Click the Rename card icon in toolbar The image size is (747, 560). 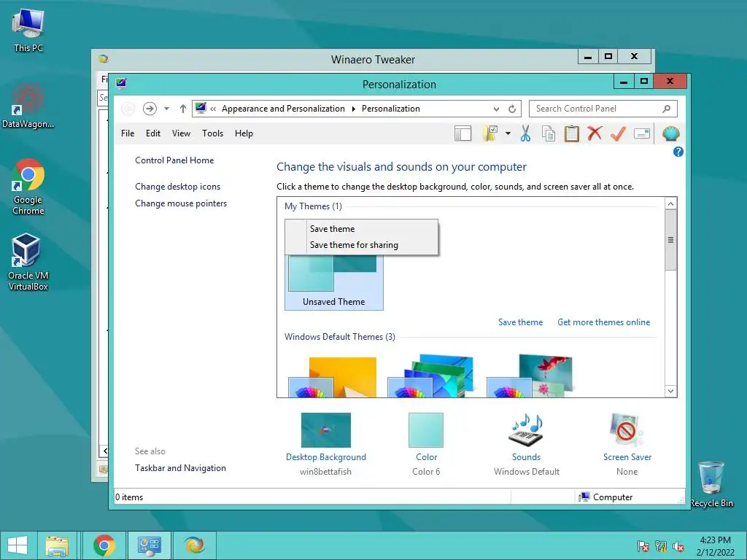(642, 134)
